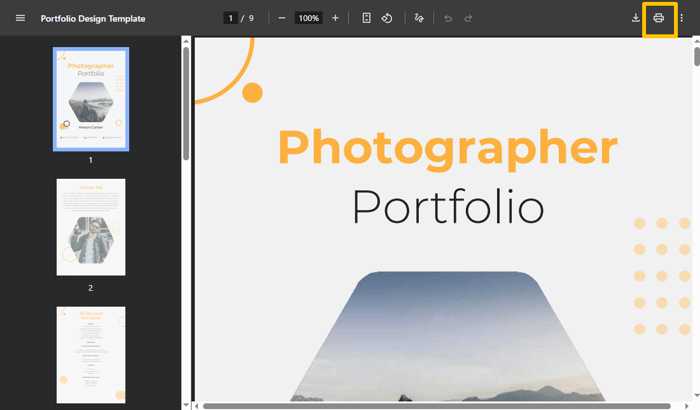Click horizontal scrollbar left arrow
The height and width of the screenshot is (410, 700).
pos(196,406)
